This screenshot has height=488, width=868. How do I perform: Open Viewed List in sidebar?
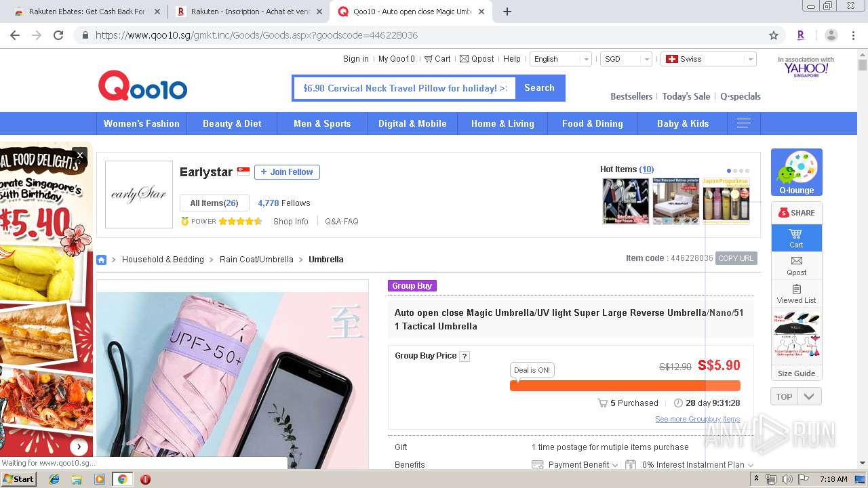796,293
